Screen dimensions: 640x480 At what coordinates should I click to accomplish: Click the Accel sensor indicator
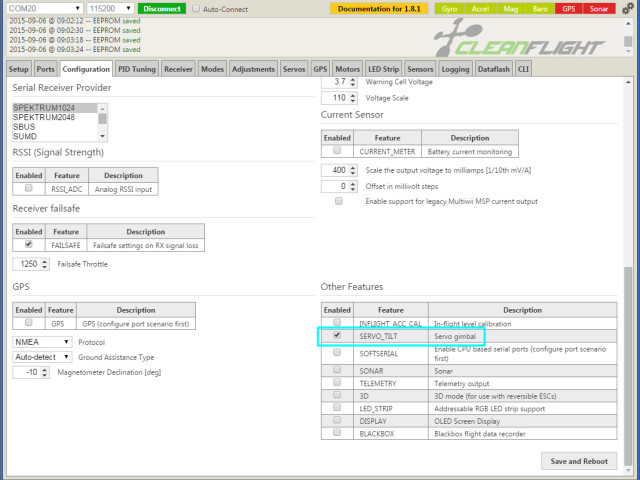(480, 9)
